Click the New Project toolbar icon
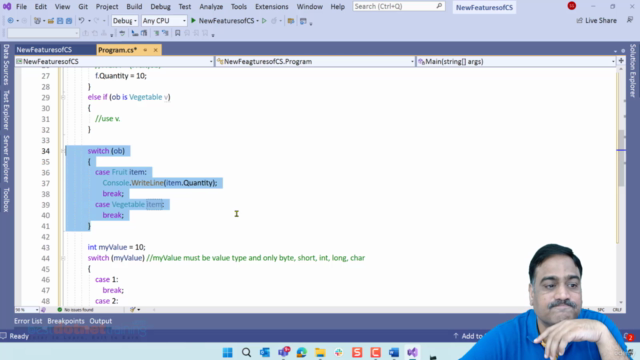 37,20
